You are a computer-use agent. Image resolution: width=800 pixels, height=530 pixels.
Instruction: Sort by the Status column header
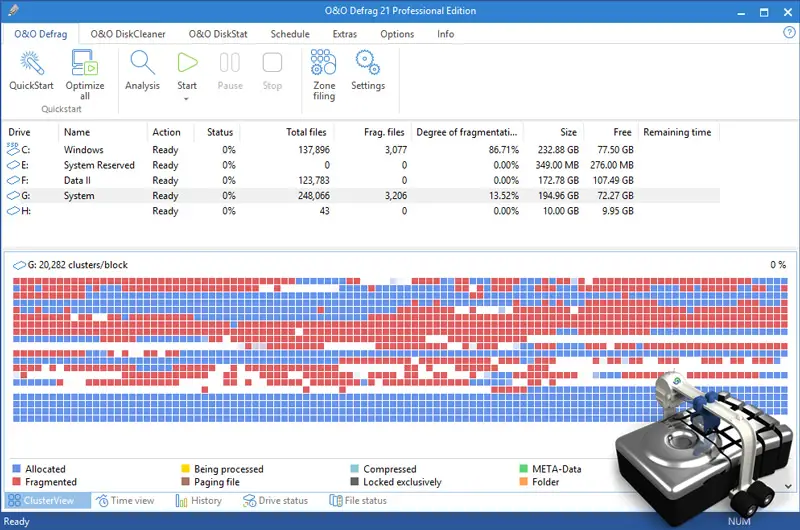[x=220, y=132]
